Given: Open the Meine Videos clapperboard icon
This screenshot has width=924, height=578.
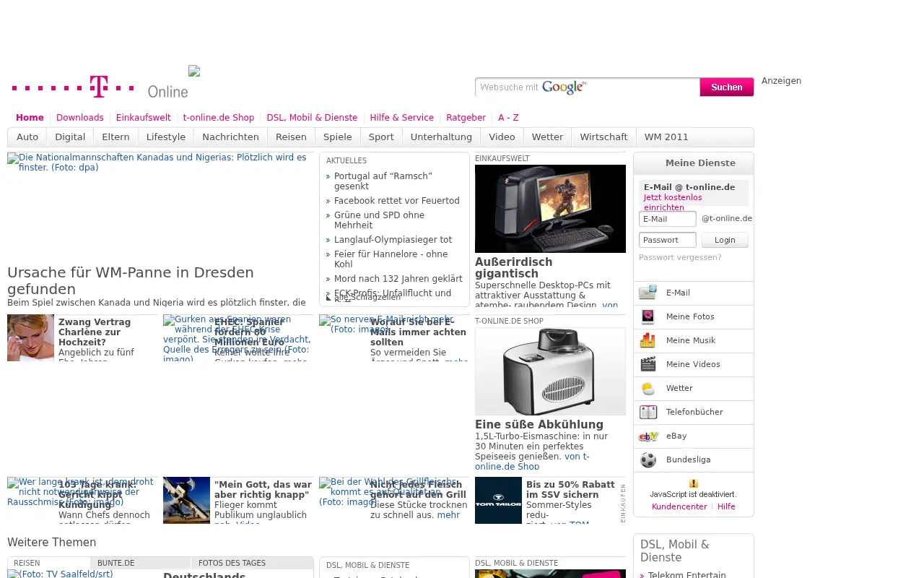Looking at the screenshot, I should click(648, 364).
